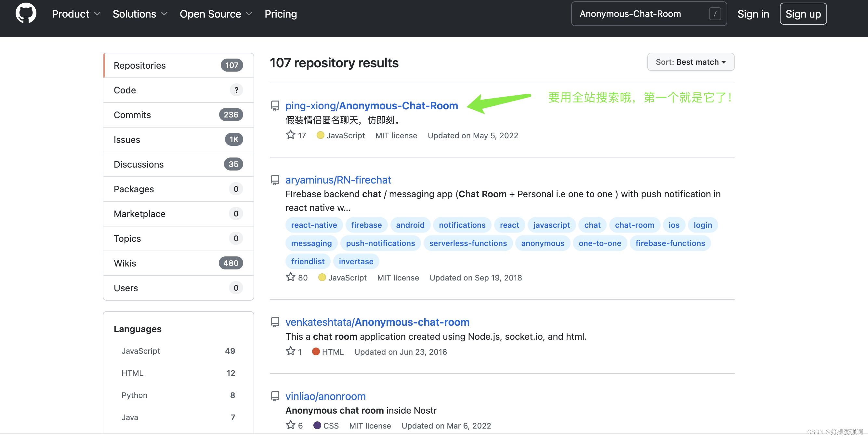The height and width of the screenshot is (438, 868).
Task: Click the firebase-functions topic tag
Action: pos(670,243)
